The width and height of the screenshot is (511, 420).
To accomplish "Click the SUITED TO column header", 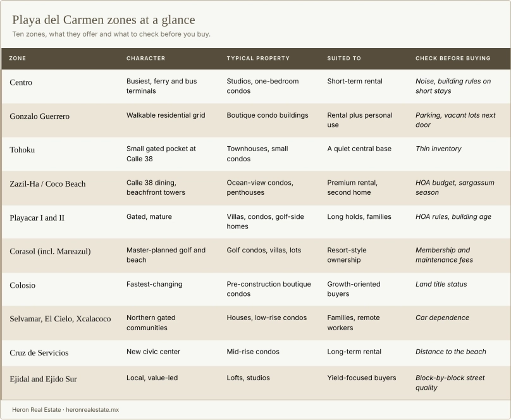I will [344, 58].
